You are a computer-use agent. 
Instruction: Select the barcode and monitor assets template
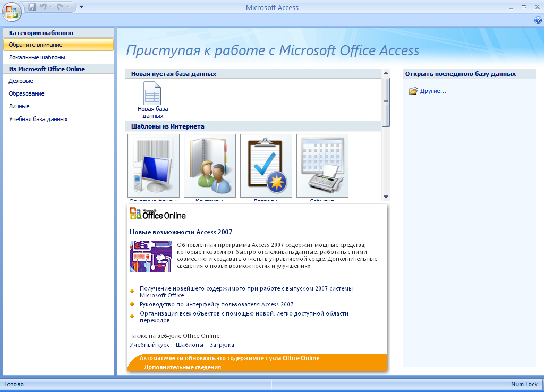pyautogui.click(x=154, y=166)
